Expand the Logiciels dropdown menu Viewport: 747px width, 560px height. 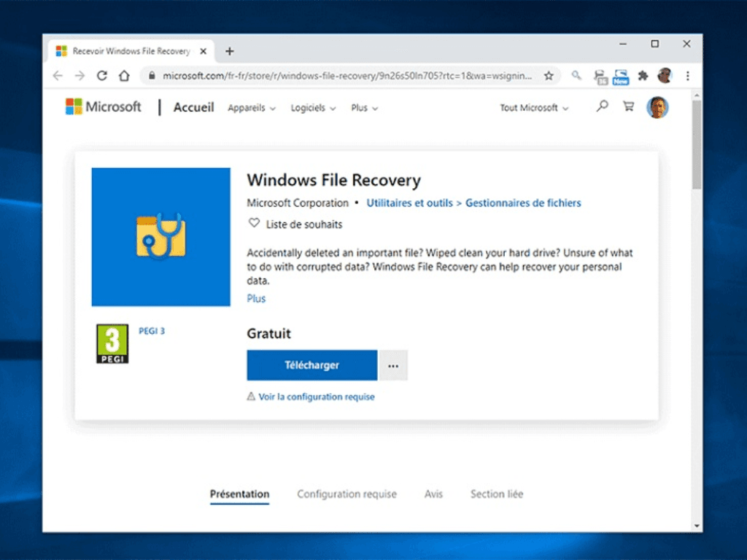coord(313,108)
